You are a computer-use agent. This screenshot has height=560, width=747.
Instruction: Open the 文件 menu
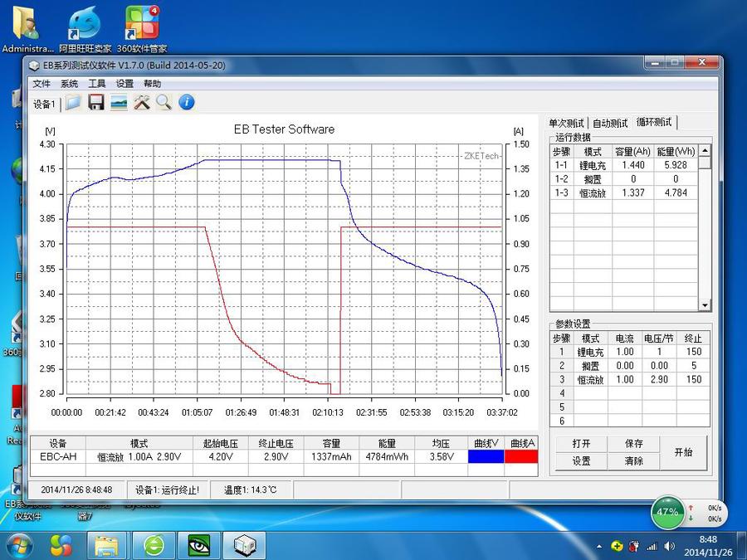(x=41, y=84)
